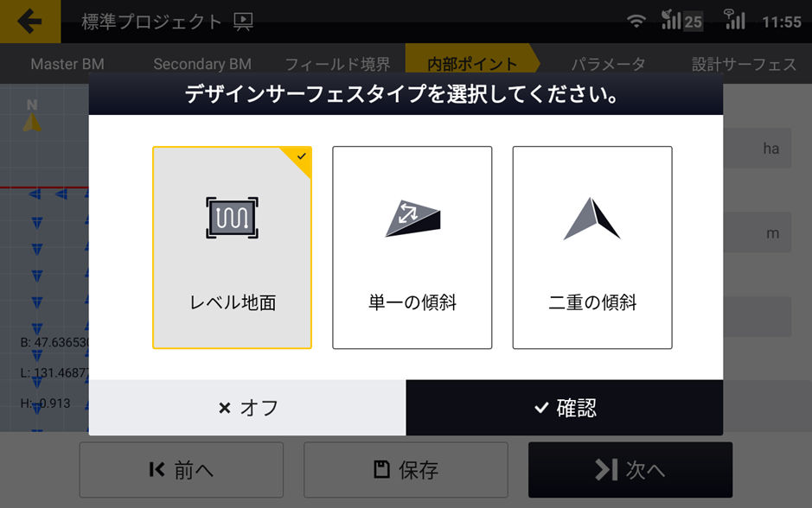Open the presentation screen icon beside 標準プロジェクト

pyautogui.click(x=243, y=22)
